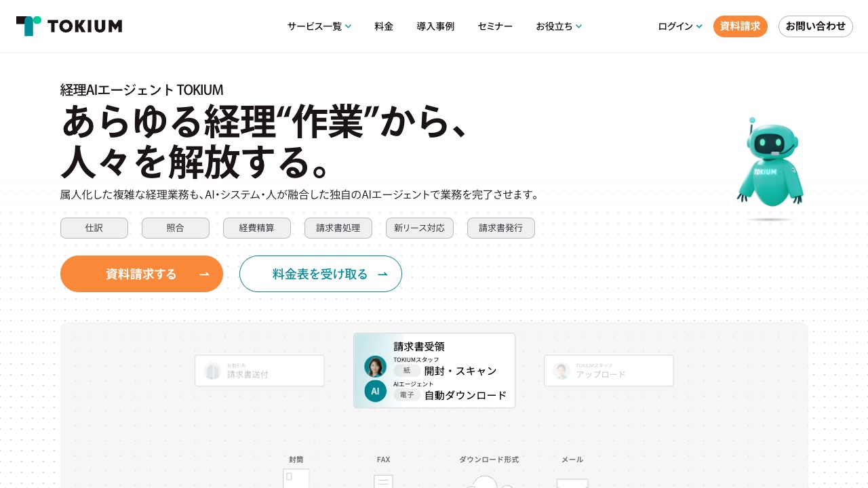Click the document icon under FAX

pos(383,481)
